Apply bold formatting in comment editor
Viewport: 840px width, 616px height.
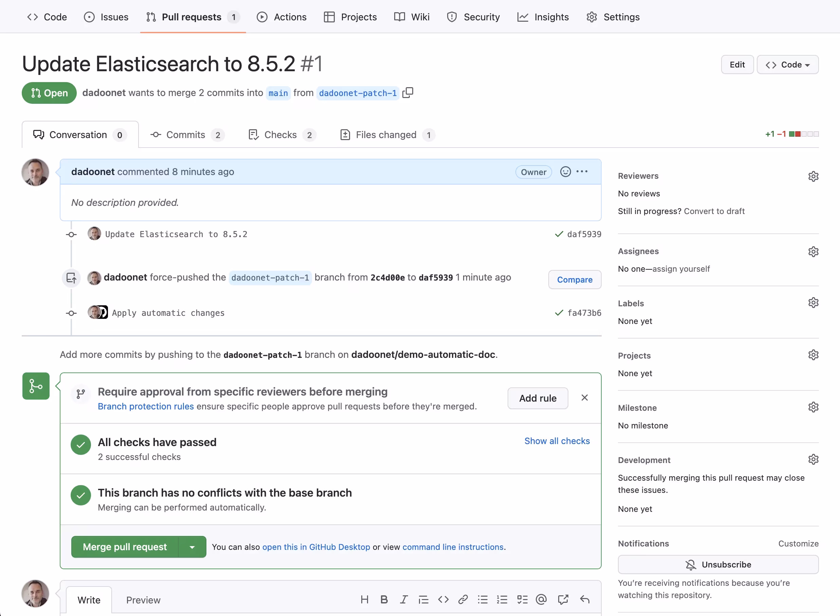click(384, 599)
